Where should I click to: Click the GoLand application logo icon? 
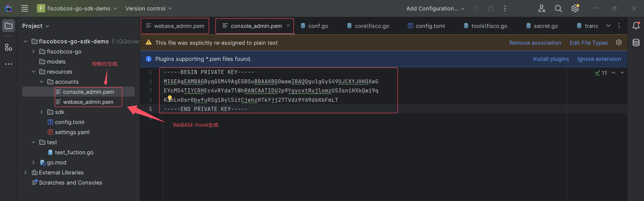(x=9, y=8)
